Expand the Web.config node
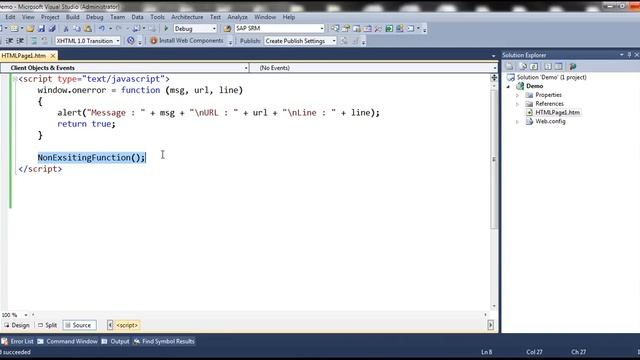This screenshot has height=360, width=640. click(x=518, y=122)
